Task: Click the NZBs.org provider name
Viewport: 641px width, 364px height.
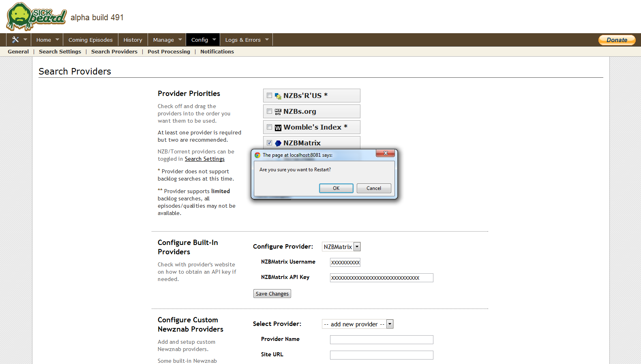Action: tap(300, 111)
